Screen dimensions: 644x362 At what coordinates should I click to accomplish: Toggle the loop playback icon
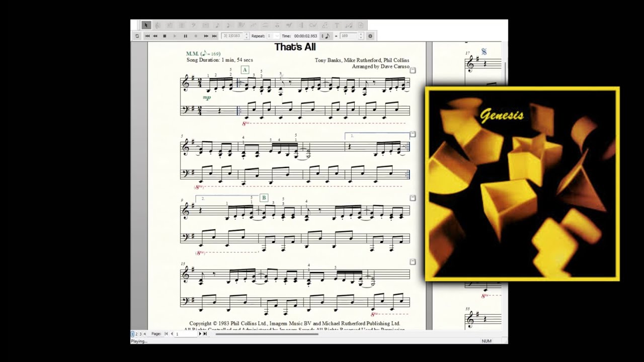click(137, 36)
